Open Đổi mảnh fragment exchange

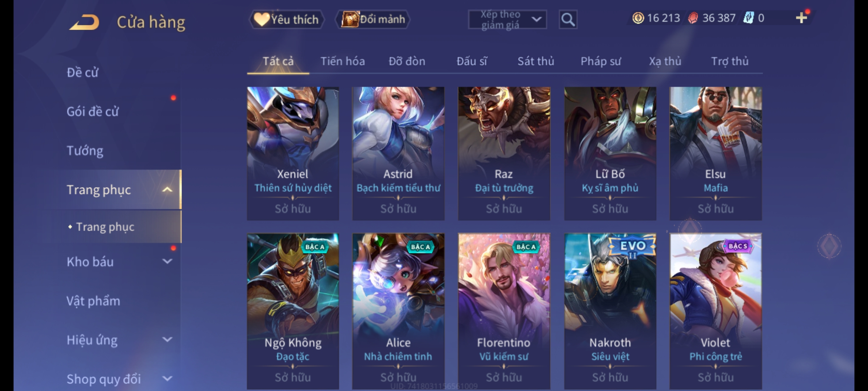pyautogui.click(x=373, y=20)
